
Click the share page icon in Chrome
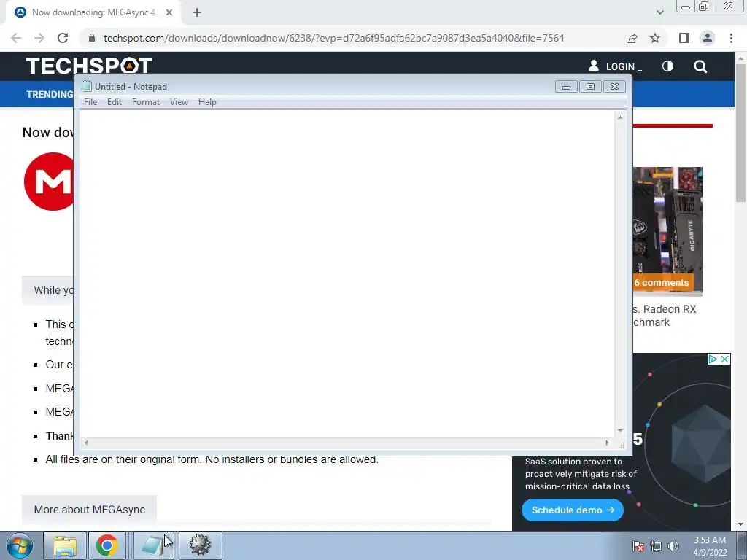(632, 38)
